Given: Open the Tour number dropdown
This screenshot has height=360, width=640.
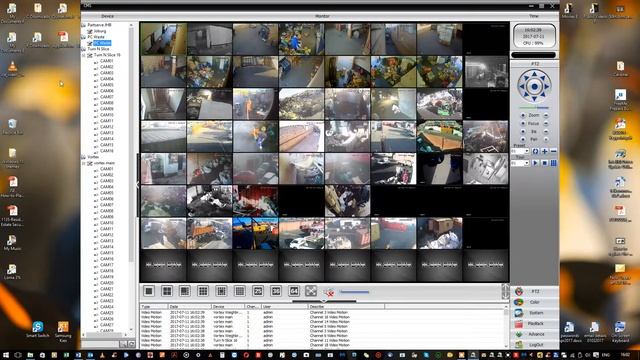Looking at the screenshot, I should (527, 163).
